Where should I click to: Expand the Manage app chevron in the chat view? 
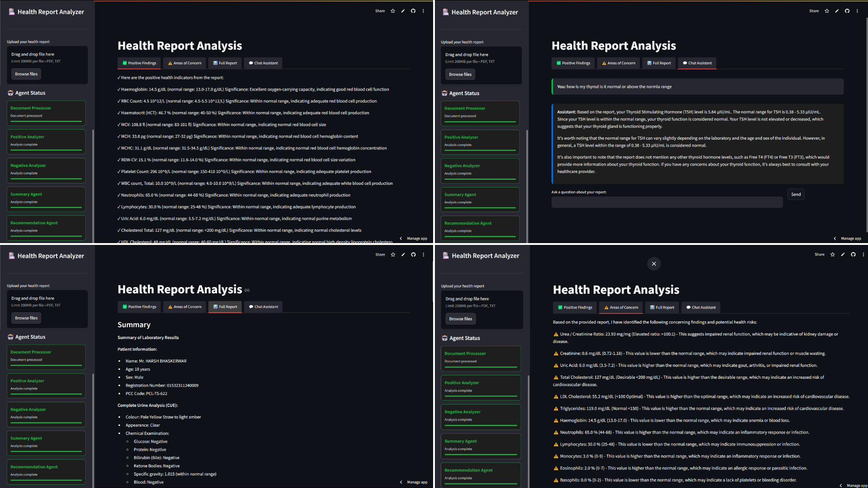click(x=835, y=239)
